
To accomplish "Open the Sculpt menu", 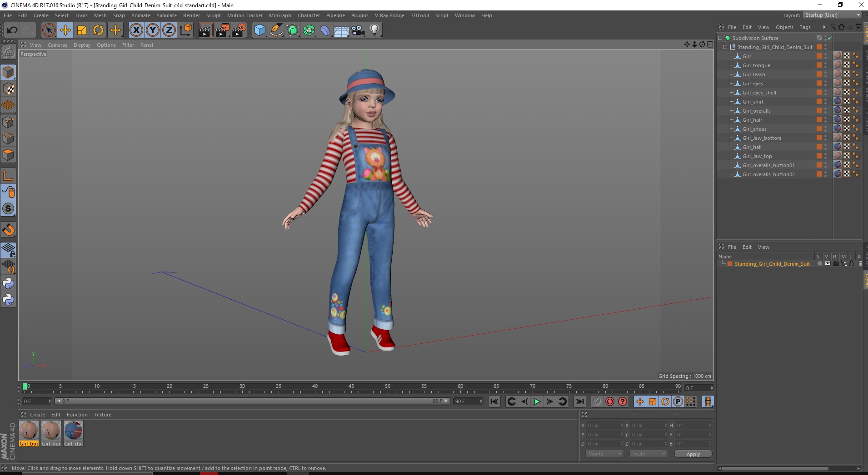I will coord(213,15).
